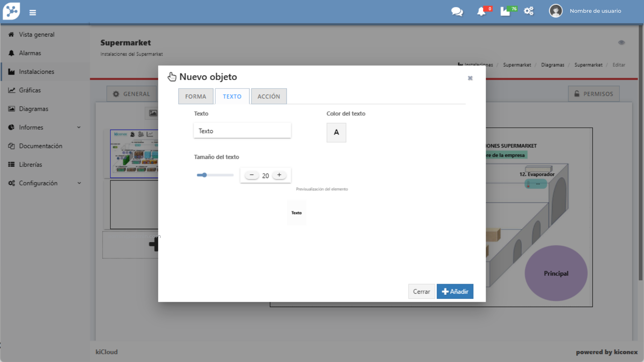This screenshot has height=362, width=644.
Task: Open Alarmas in the sidebar
Action: (x=30, y=53)
